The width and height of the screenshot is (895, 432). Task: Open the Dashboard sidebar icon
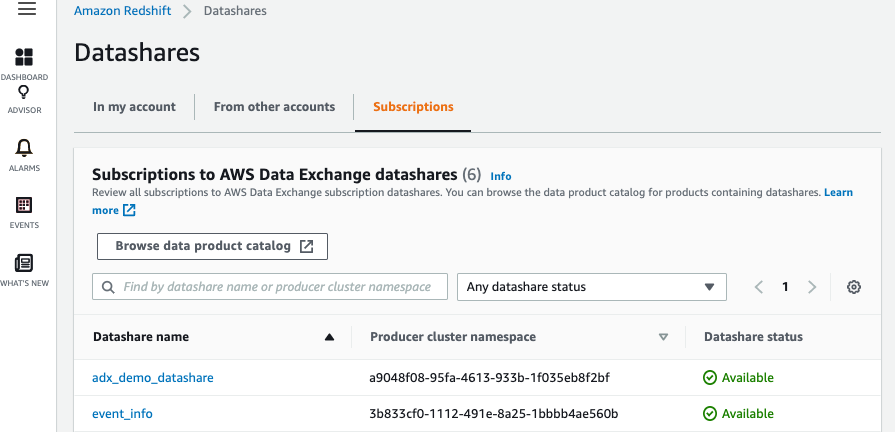24,57
